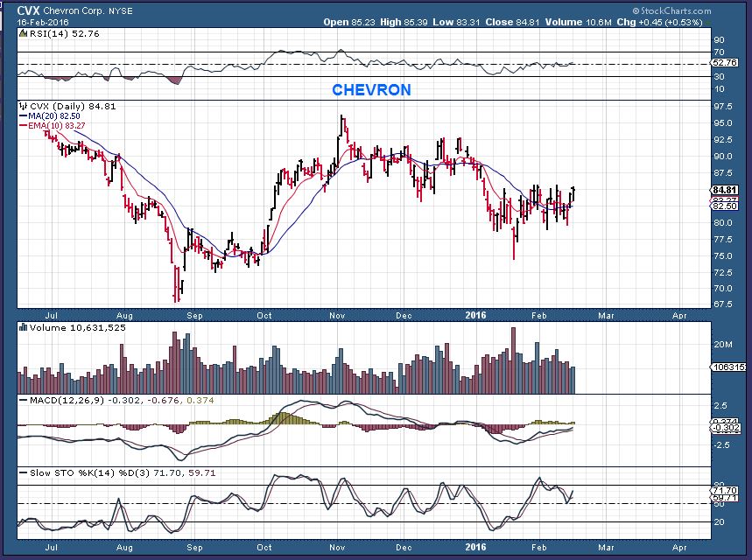The width and height of the screenshot is (752, 560).
Task: Click the Oct label under the price chart
Action: tap(264, 315)
